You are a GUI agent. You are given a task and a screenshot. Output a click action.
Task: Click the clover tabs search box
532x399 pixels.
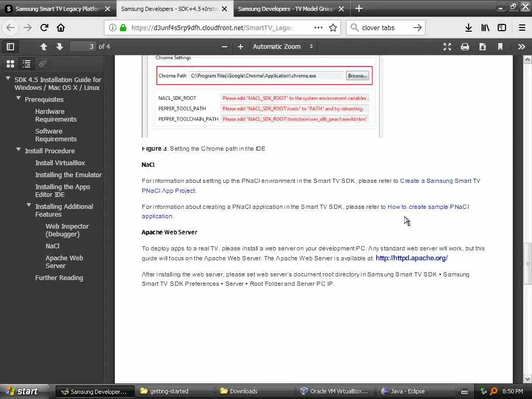385,28
